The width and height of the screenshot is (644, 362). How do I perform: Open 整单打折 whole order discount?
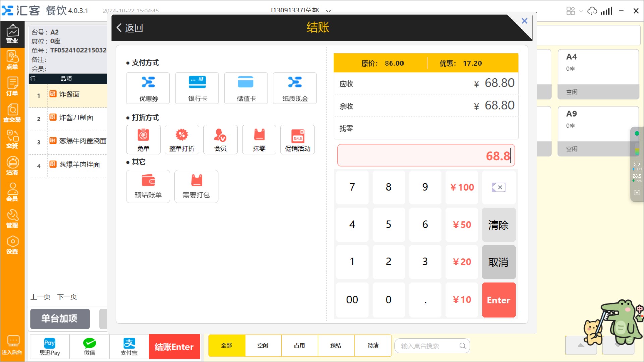[182, 139]
